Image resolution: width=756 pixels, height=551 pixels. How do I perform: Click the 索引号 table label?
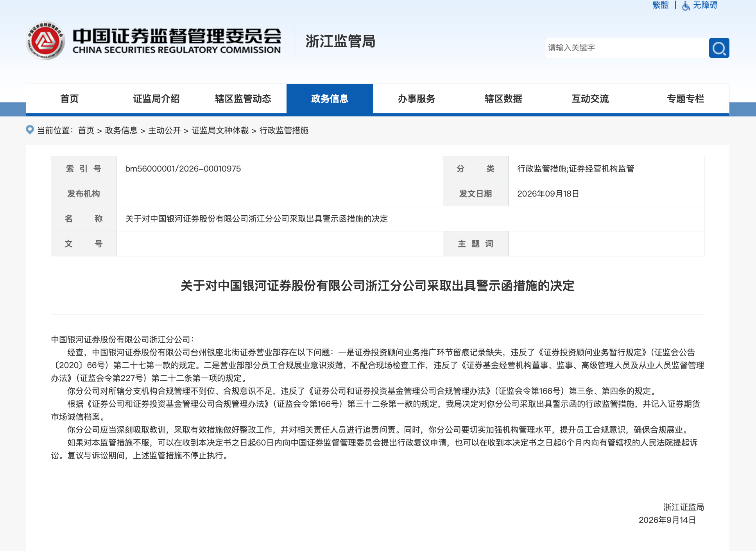(x=84, y=169)
